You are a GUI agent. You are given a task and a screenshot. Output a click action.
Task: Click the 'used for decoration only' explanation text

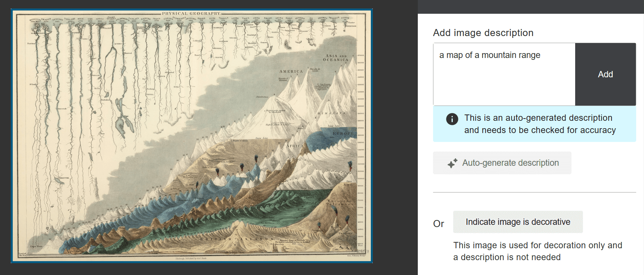(538, 251)
